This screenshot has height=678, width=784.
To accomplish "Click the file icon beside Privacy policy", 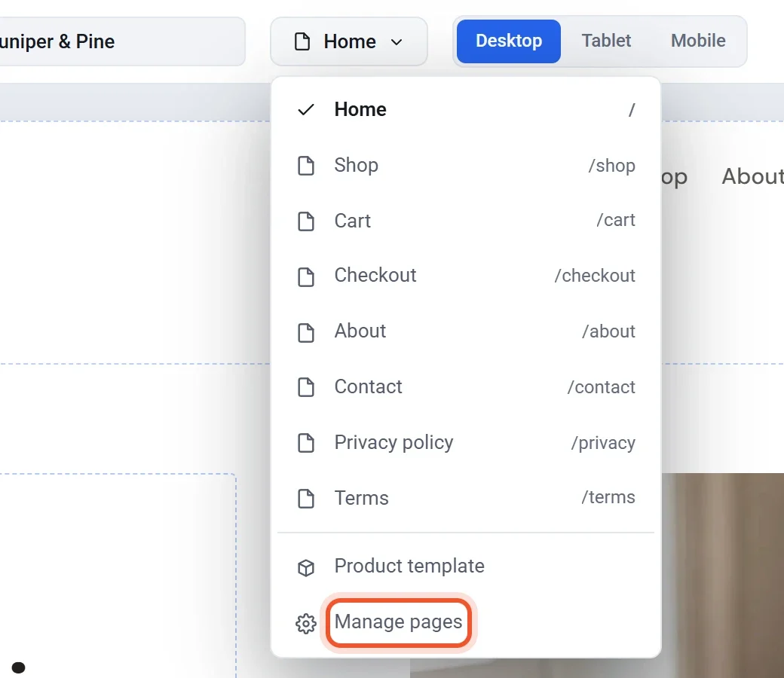I will tap(306, 443).
